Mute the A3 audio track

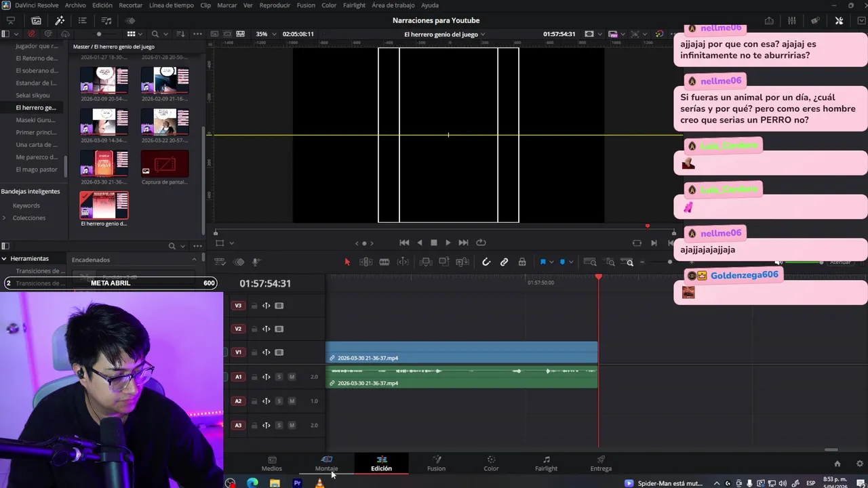pyautogui.click(x=292, y=426)
